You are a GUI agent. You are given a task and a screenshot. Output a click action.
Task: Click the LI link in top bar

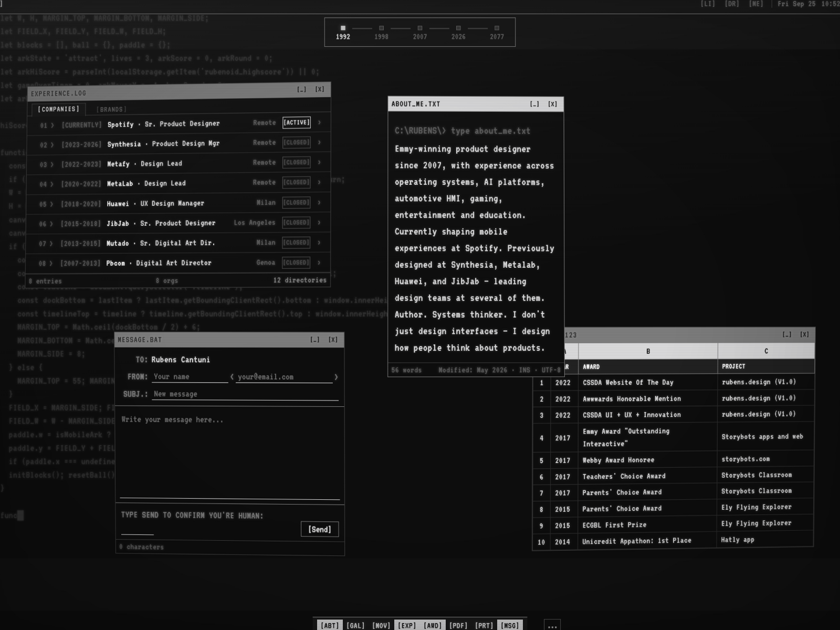pos(708,4)
